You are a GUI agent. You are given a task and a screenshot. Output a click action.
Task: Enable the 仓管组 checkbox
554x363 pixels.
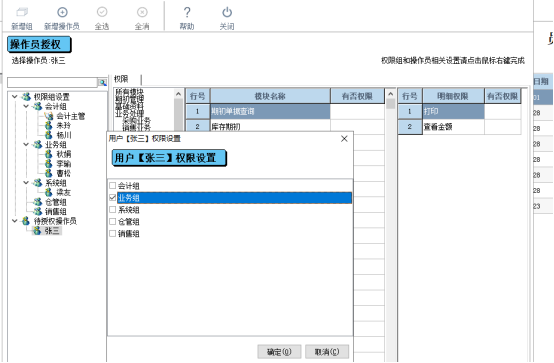(x=112, y=222)
